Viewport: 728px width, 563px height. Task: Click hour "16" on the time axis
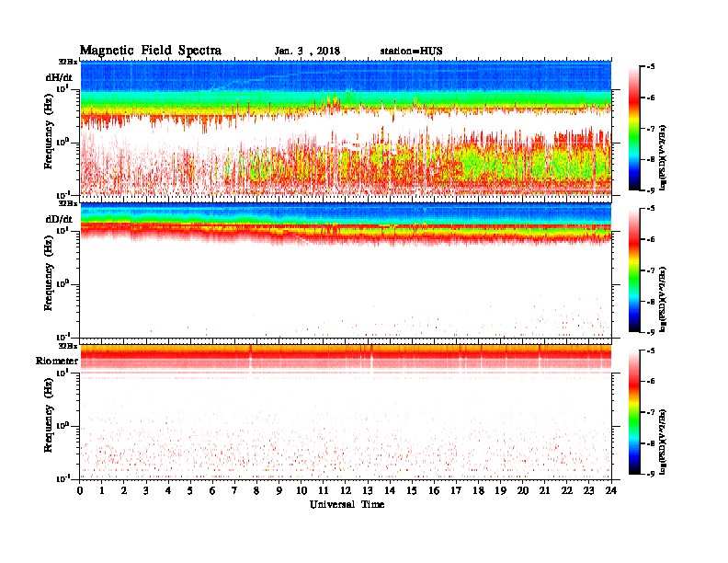pos(434,490)
